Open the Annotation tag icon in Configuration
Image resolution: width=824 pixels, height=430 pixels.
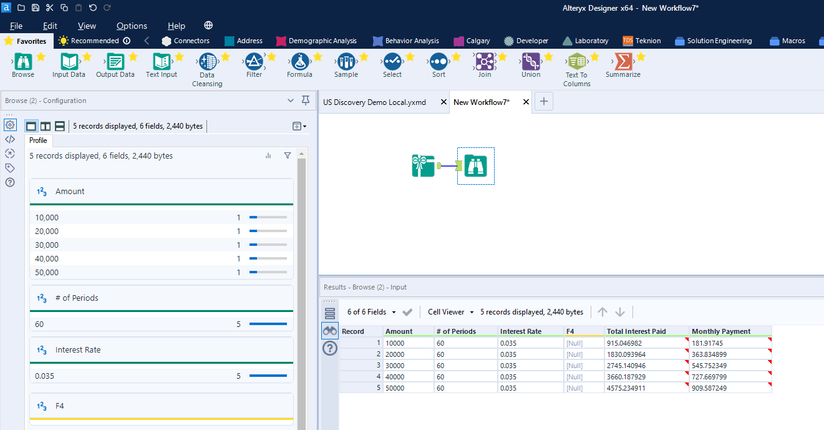pyautogui.click(x=10, y=168)
